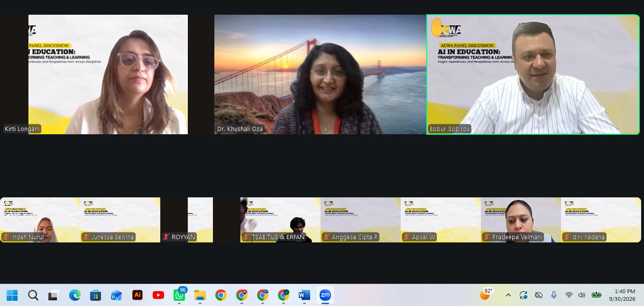The image size is (644, 306).
Task: Click the sync status tray icon
Action: pyautogui.click(x=524, y=295)
